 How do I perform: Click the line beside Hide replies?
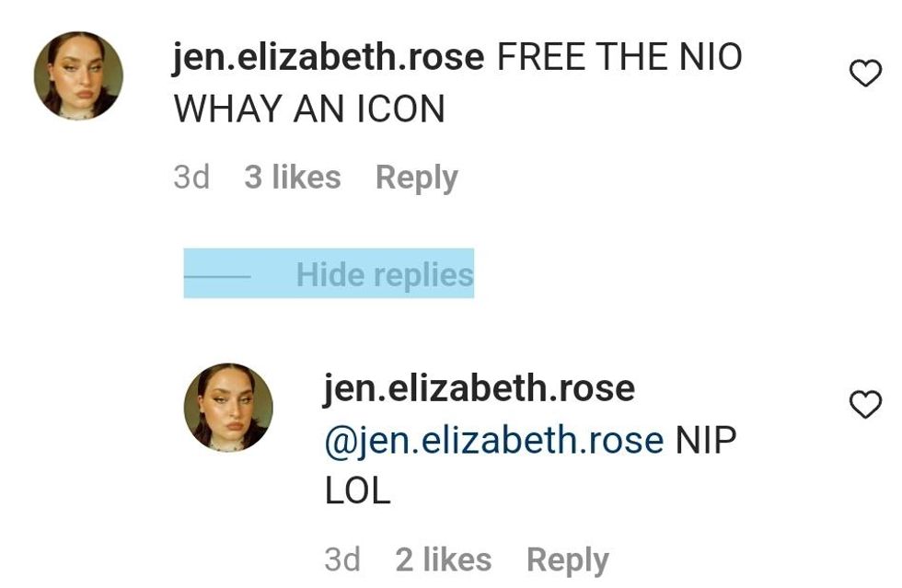(x=217, y=277)
